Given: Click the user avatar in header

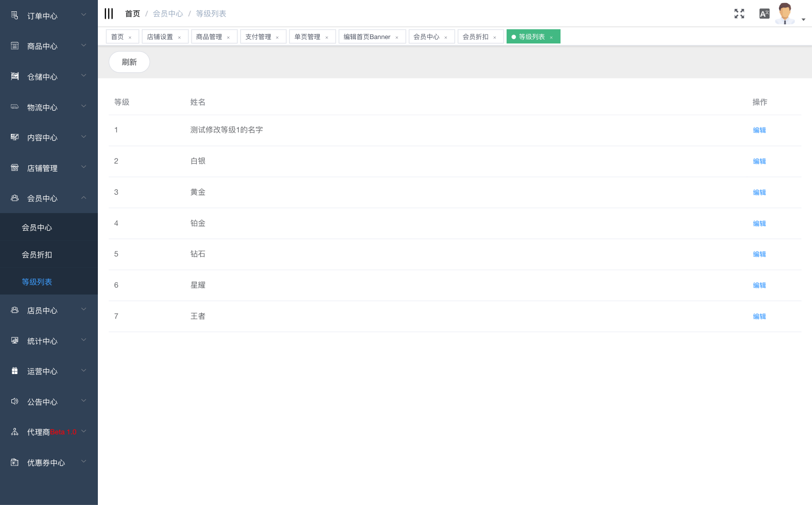Looking at the screenshot, I should [x=784, y=13].
